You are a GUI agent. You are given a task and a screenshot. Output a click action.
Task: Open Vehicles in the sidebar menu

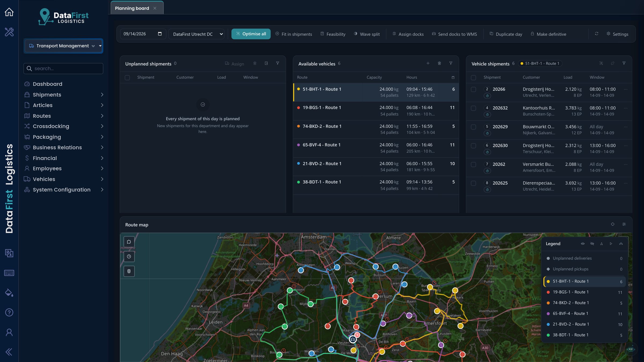click(44, 179)
